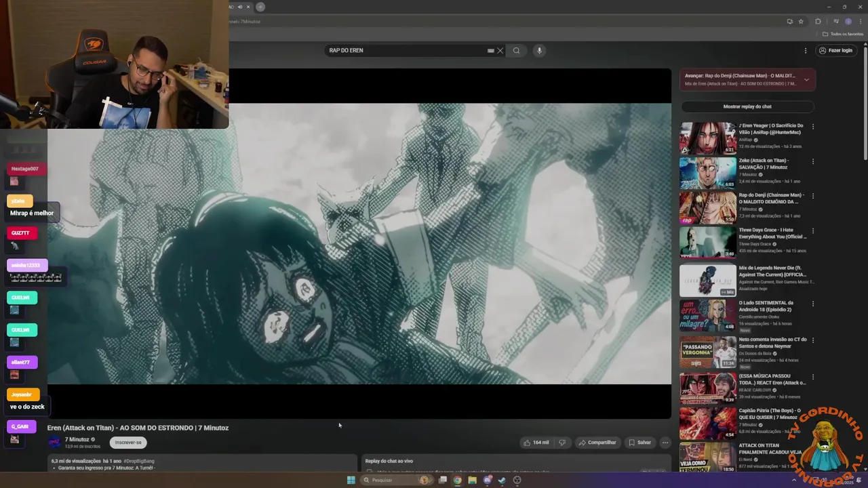
Task: Open ESSA MÚSICA PASSOU TODA REACT video
Action: point(707,388)
